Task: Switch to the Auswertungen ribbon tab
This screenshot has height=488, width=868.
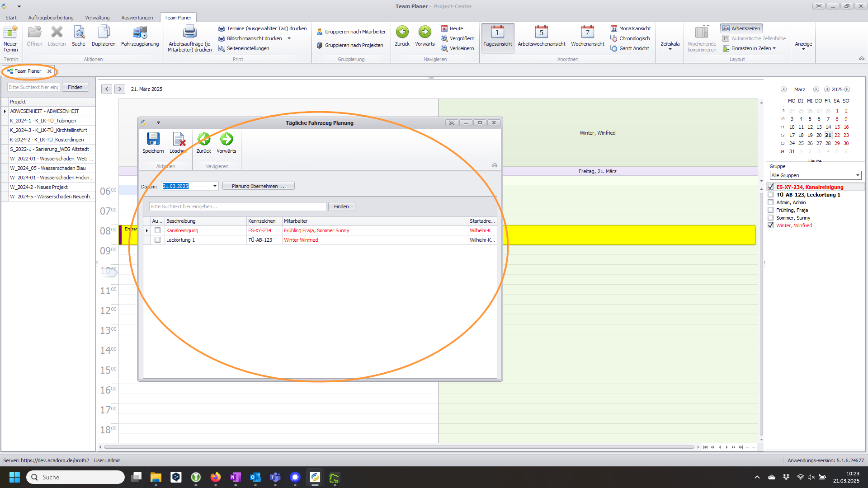Action: click(x=137, y=18)
